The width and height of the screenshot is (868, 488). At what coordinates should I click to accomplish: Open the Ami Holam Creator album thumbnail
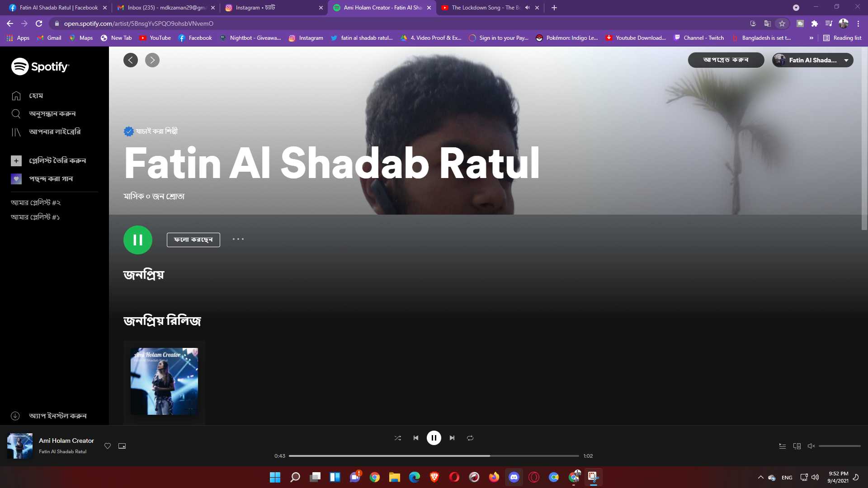tap(164, 381)
